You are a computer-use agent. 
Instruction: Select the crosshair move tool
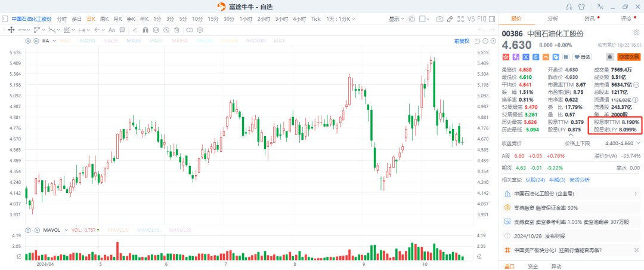tap(11, 30)
